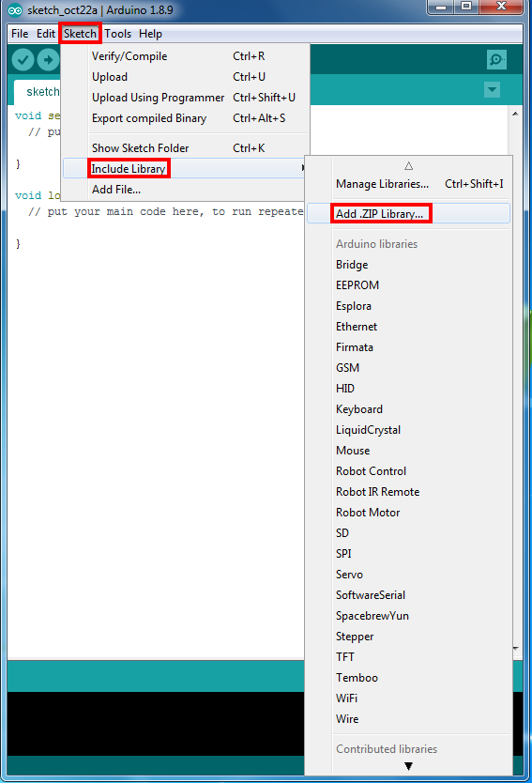Image resolution: width=532 pixels, height=783 pixels.
Task: Include the SoftwareSerial library
Action: [408, 595]
